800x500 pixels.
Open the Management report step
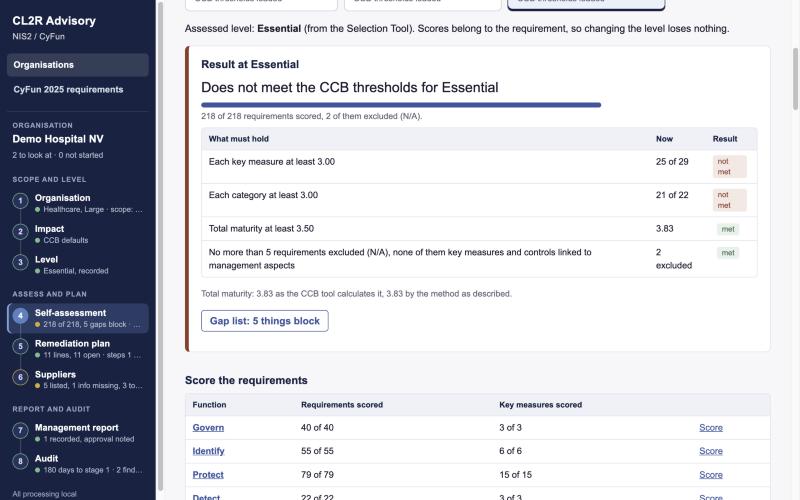pyautogui.click(x=78, y=433)
